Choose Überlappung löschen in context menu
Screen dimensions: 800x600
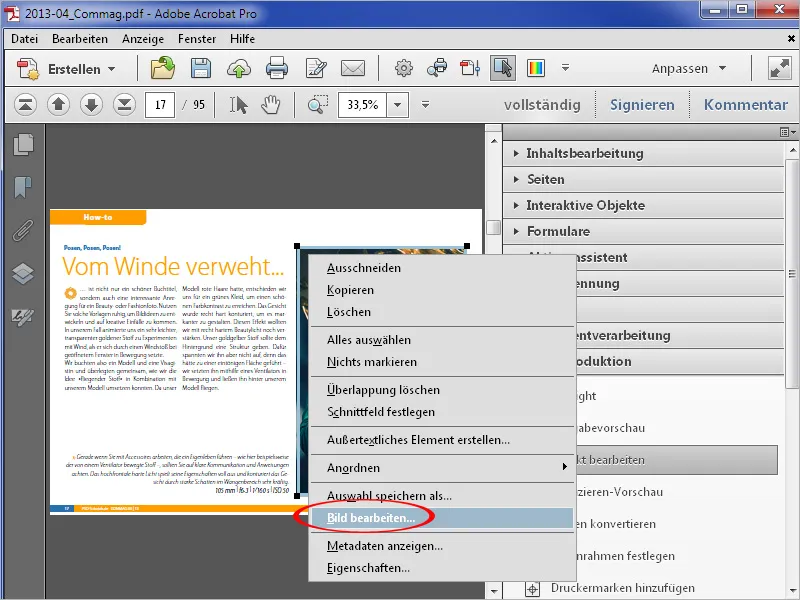point(442,390)
